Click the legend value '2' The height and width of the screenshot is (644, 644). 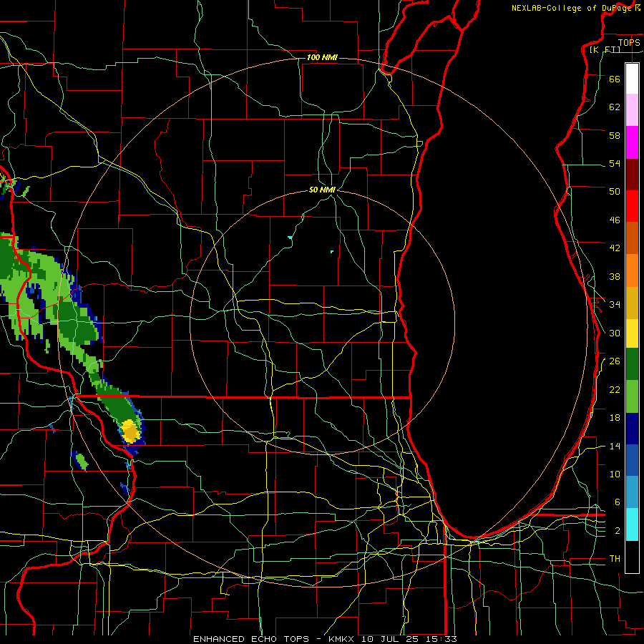(x=618, y=531)
